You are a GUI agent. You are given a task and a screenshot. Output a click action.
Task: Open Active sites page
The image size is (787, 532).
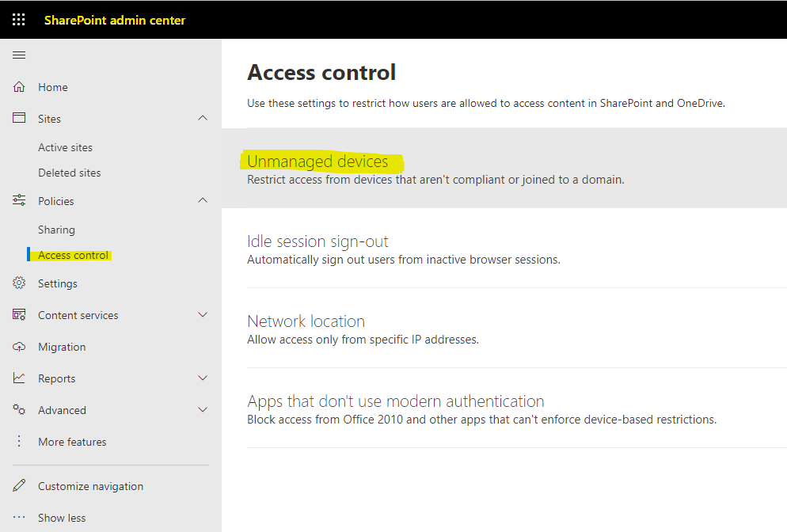click(65, 147)
